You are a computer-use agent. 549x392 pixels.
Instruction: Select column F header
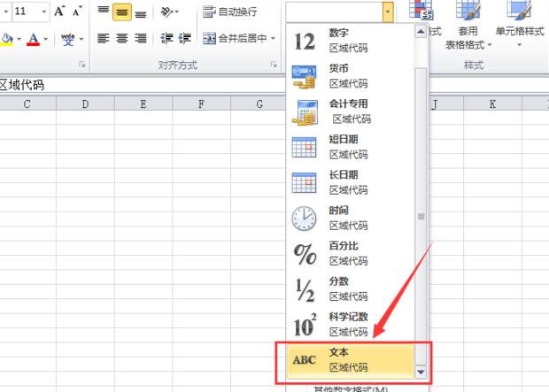click(x=201, y=104)
